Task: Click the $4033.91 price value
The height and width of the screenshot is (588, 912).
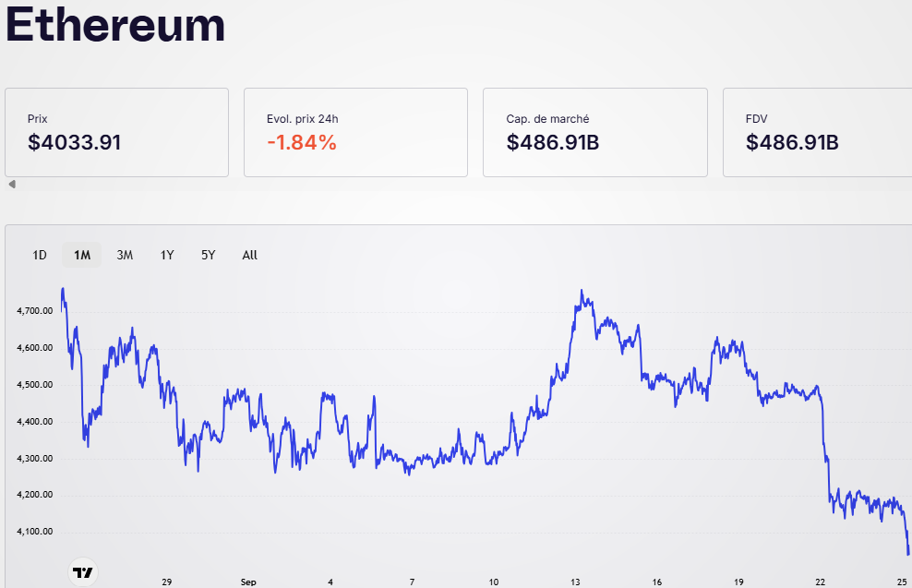Action: point(75,143)
